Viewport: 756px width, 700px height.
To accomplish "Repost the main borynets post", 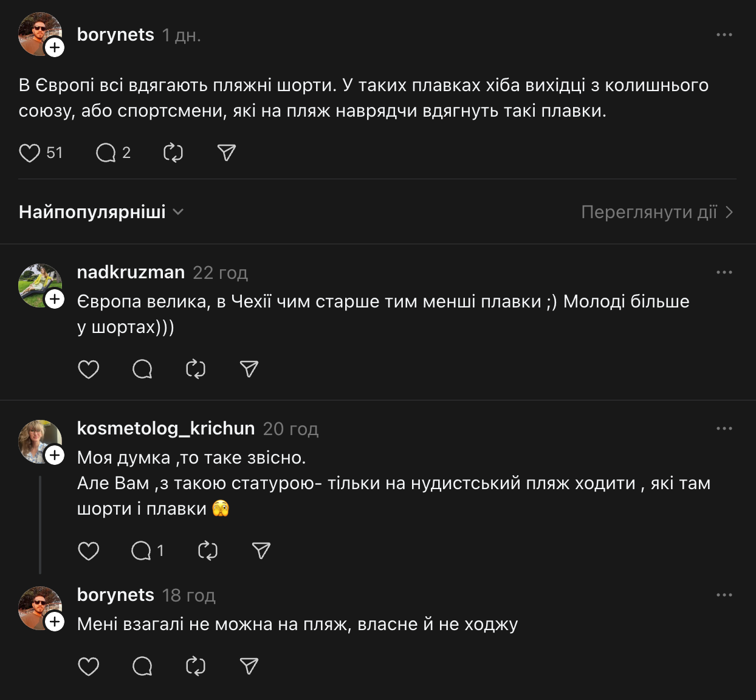I will [x=173, y=153].
